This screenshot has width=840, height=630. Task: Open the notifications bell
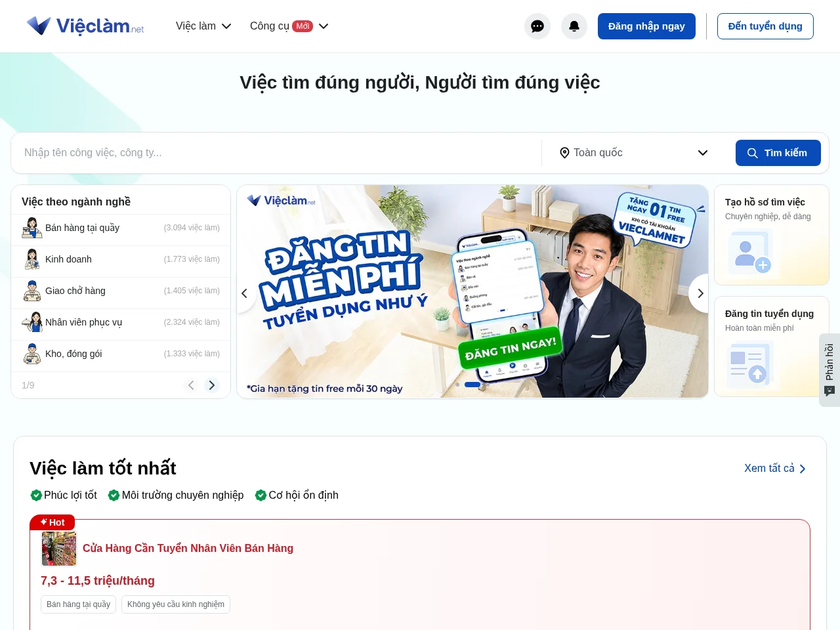[574, 26]
